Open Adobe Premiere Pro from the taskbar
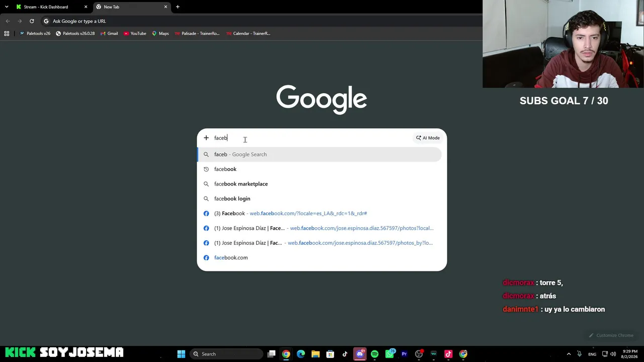 (404, 354)
